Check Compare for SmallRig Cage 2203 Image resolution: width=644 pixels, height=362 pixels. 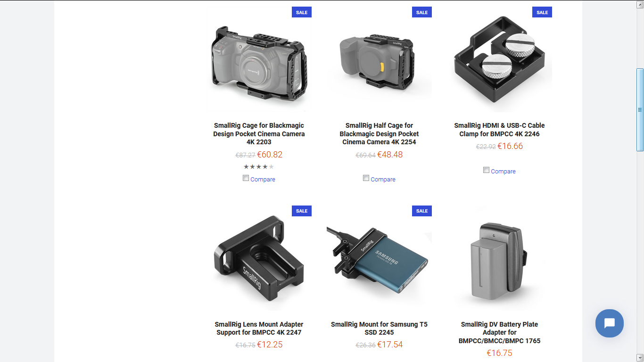[246, 178]
